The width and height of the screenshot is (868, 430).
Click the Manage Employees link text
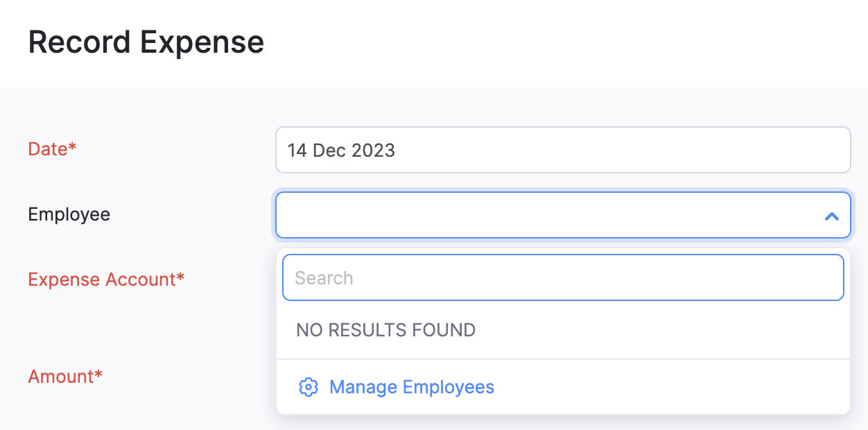point(411,387)
